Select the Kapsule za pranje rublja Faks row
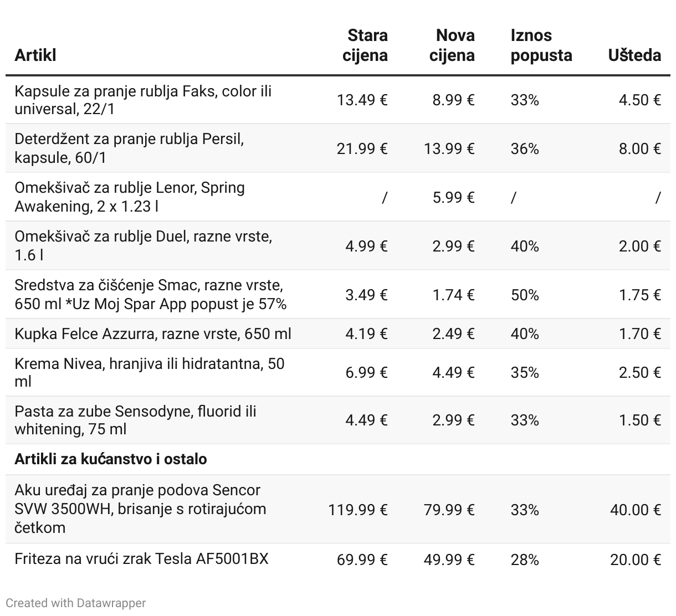 pos(338,100)
